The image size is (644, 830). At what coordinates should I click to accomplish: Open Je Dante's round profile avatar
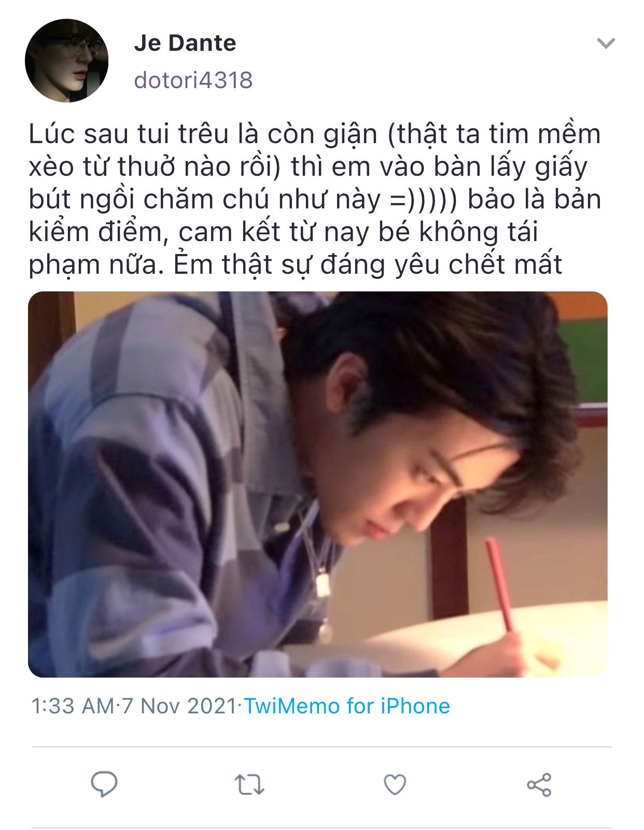[x=66, y=60]
